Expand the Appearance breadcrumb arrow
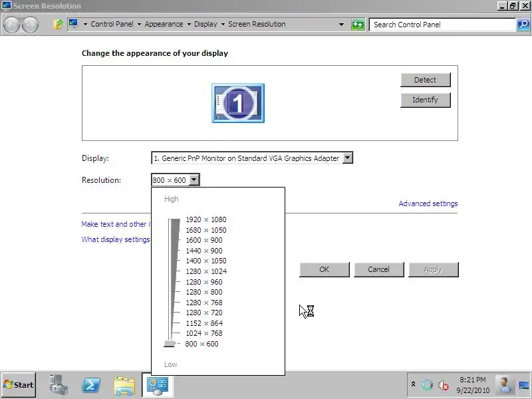This screenshot has width=532, height=399. click(139, 24)
